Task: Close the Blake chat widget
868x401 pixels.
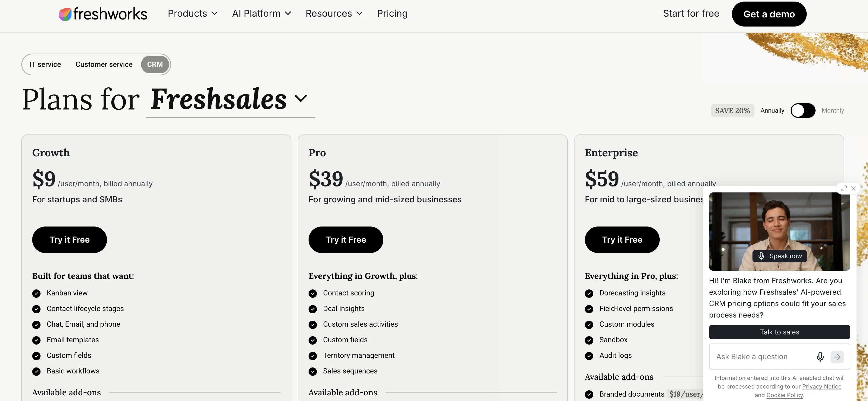Action: (x=853, y=188)
